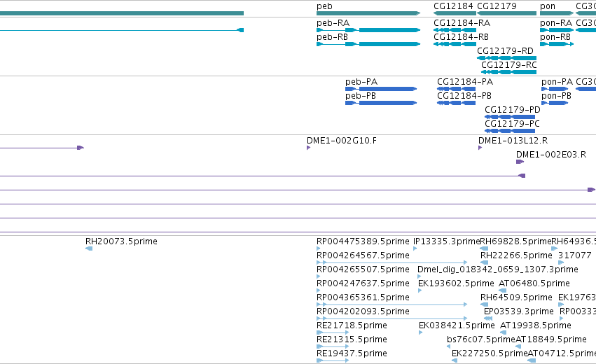Click the 317077 EST label

[x=575, y=255]
